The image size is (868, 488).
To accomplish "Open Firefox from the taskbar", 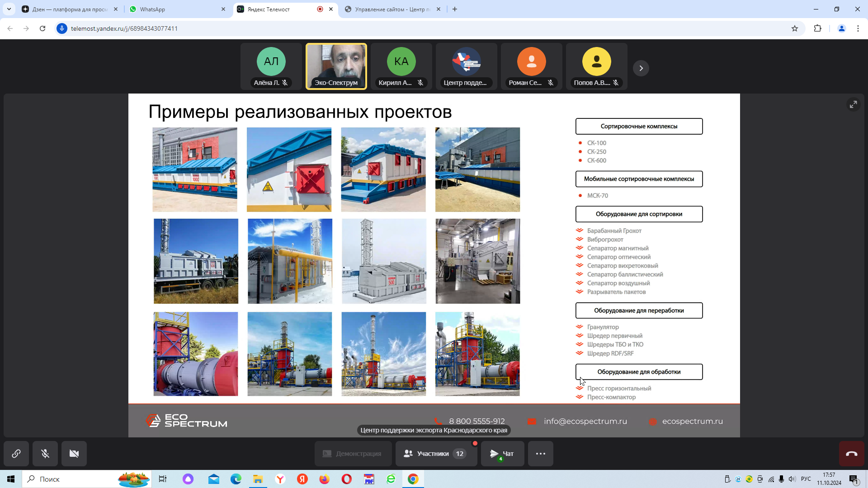I will point(325,479).
